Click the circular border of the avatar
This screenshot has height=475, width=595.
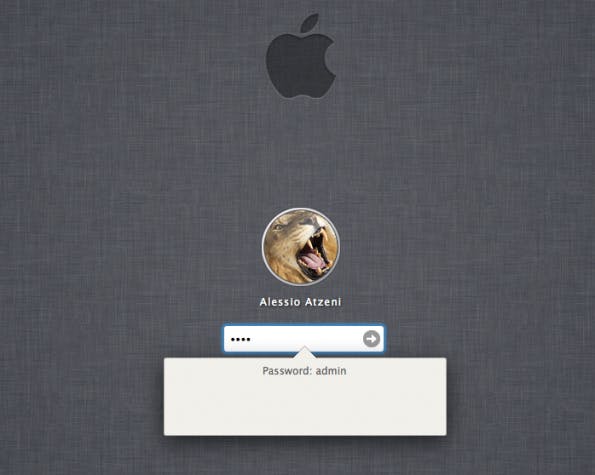click(264, 247)
